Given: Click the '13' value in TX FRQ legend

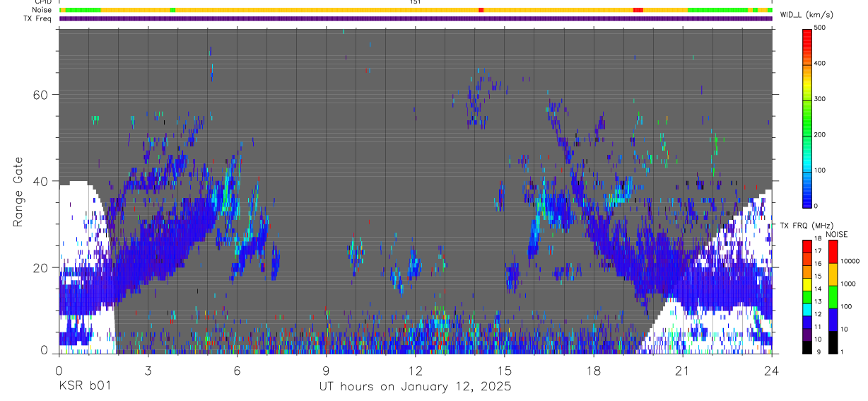Looking at the screenshot, I should pos(818,301).
